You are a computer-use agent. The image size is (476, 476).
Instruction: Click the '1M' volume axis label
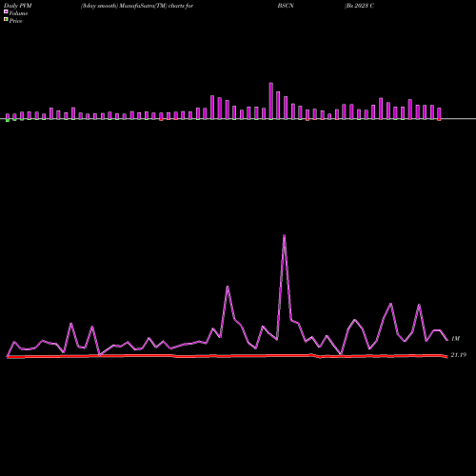(x=455, y=339)
